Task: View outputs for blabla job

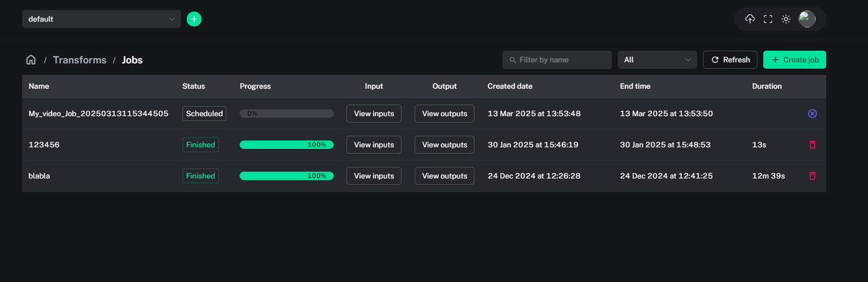Action: point(444,176)
